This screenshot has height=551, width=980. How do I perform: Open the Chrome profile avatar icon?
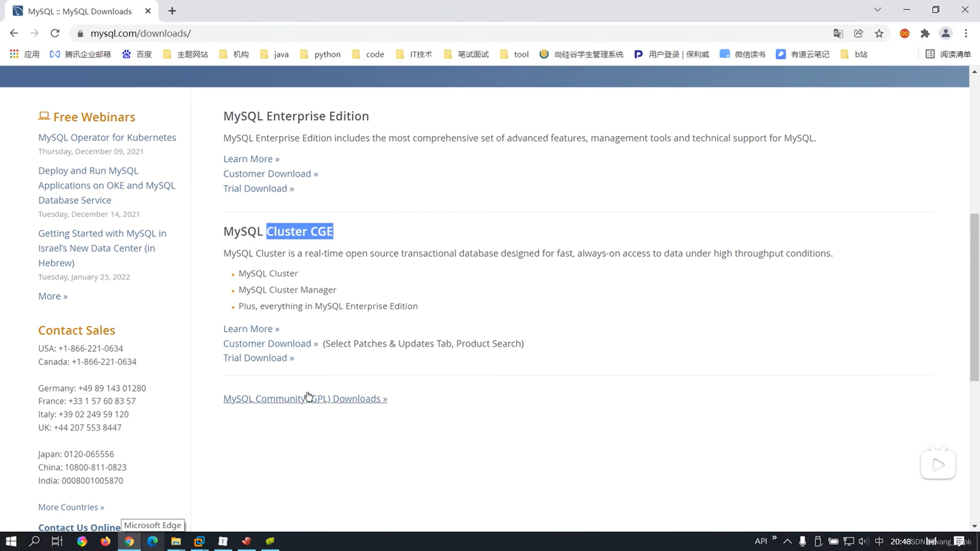(x=945, y=33)
